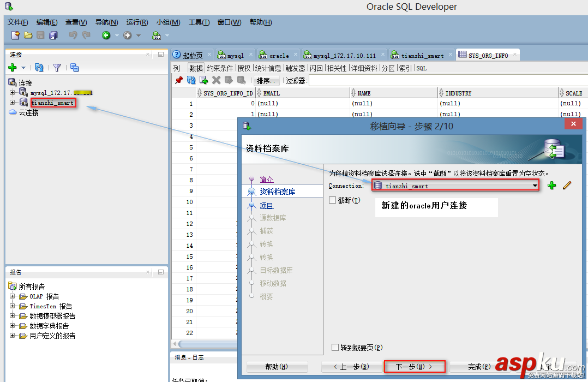Image resolution: width=588 pixels, height=382 pixels.
Task: Click the Save All icon
Action: (53, 35)
